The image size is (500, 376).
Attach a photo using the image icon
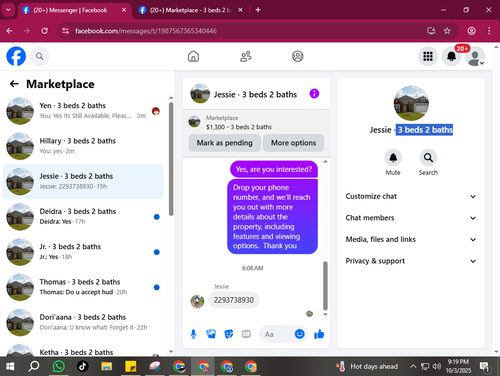click(211, 334)
